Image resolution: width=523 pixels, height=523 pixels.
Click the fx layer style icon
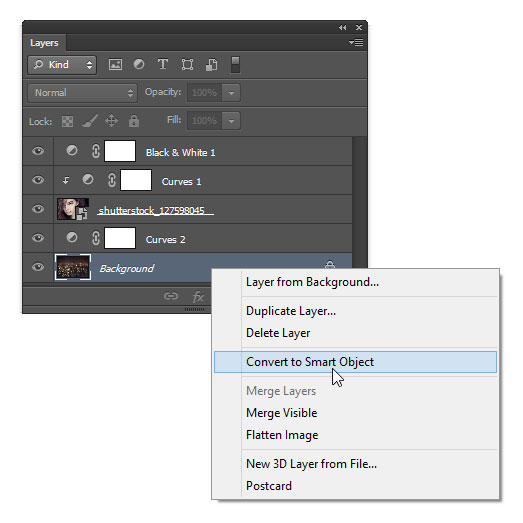pos(198,296)
